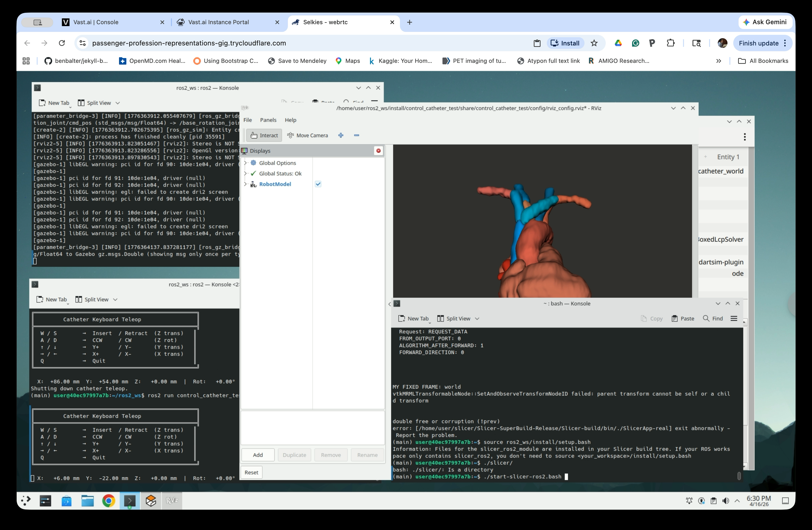Viewport: 812px width, 530px height.
Task: Activate the Move Camera tool in RViz
Action: coord(307,135)
